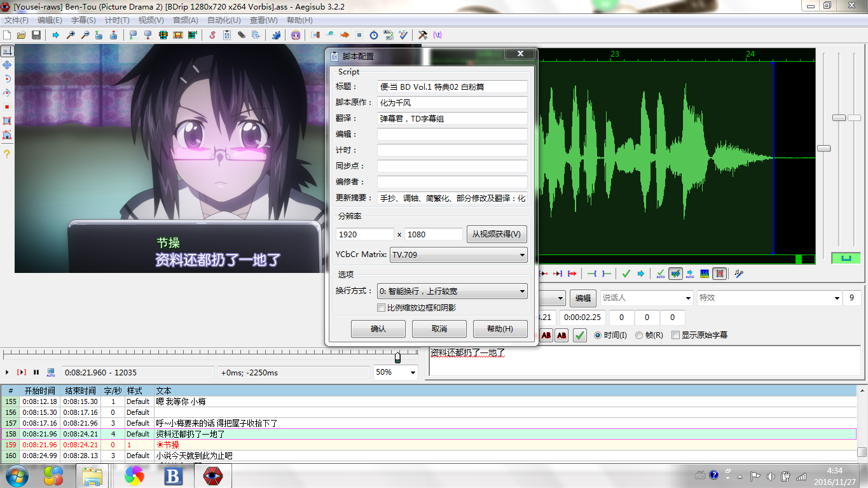The width and height of the screenshot is (868, 488).
Task: Select the rotate on Z axis tool
Action: 7,79
